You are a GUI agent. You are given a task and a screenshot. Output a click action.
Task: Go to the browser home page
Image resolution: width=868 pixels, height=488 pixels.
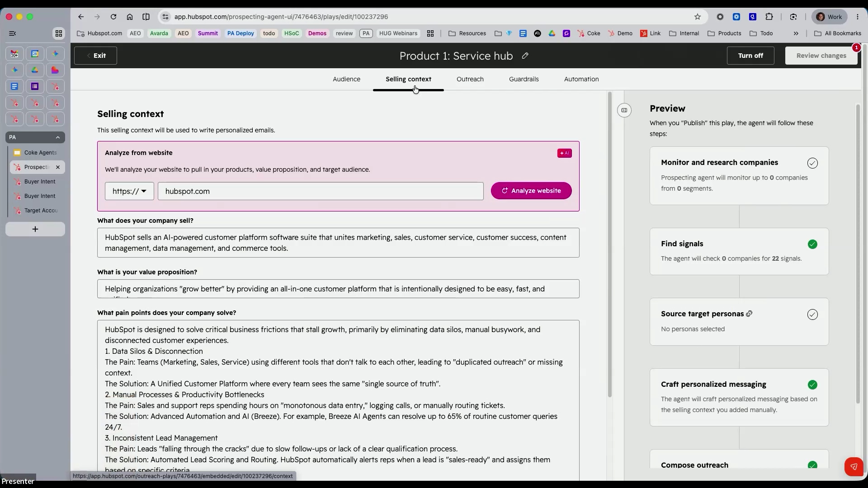tap(130, 17)
